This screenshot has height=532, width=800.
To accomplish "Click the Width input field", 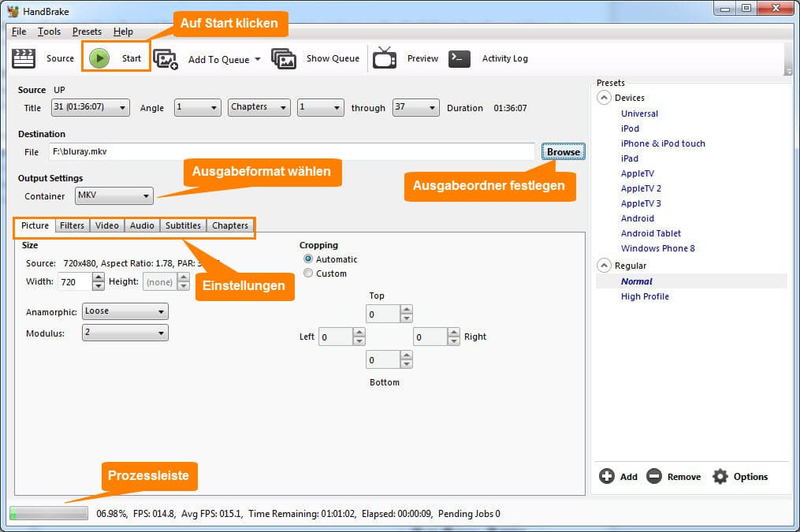I will [x=76, y=282].
